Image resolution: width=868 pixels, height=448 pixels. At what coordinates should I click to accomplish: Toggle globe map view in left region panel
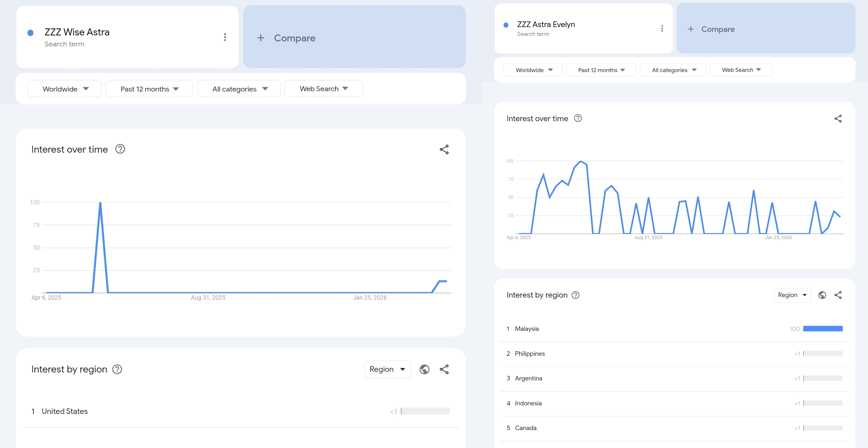(424, 369)
